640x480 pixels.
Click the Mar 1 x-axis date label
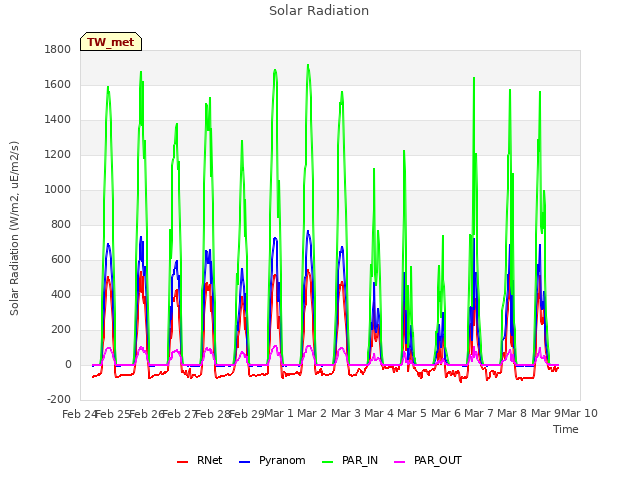(x=279, y=413)
